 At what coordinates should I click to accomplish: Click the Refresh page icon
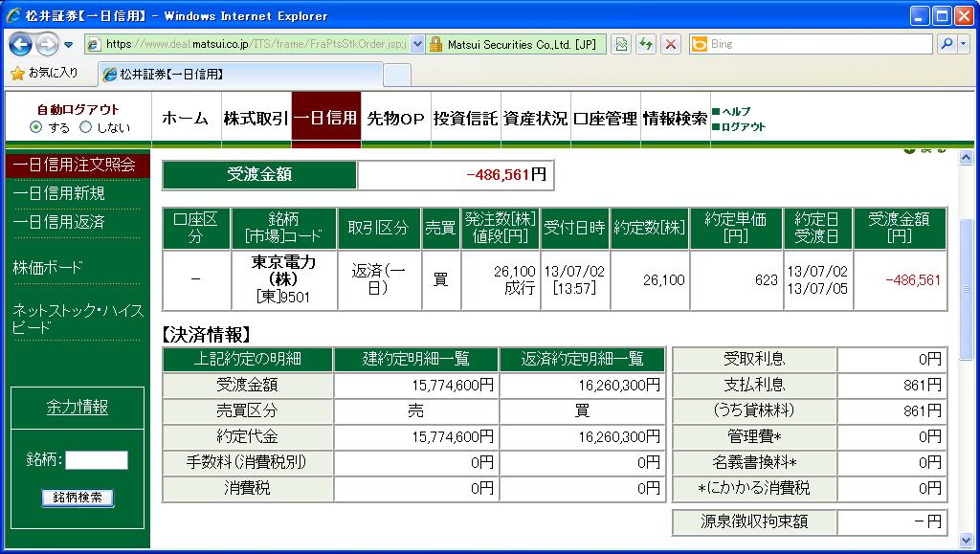click(x=646, y=44)
